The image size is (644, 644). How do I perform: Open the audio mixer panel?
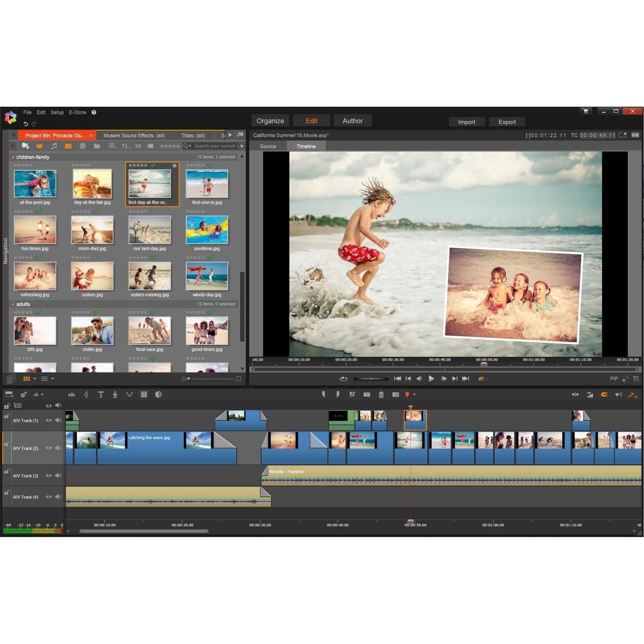(71, 394)
